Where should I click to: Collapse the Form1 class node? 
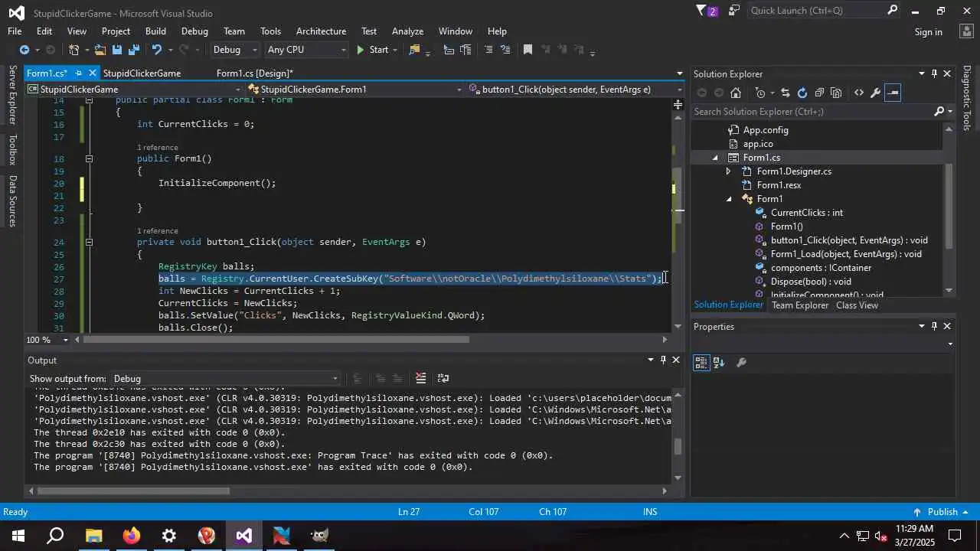point(730,199)
